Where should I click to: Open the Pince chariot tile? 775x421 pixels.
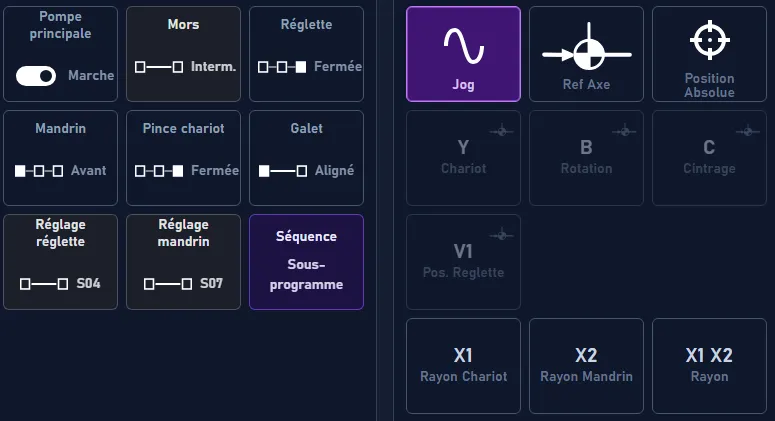point(183,158)
